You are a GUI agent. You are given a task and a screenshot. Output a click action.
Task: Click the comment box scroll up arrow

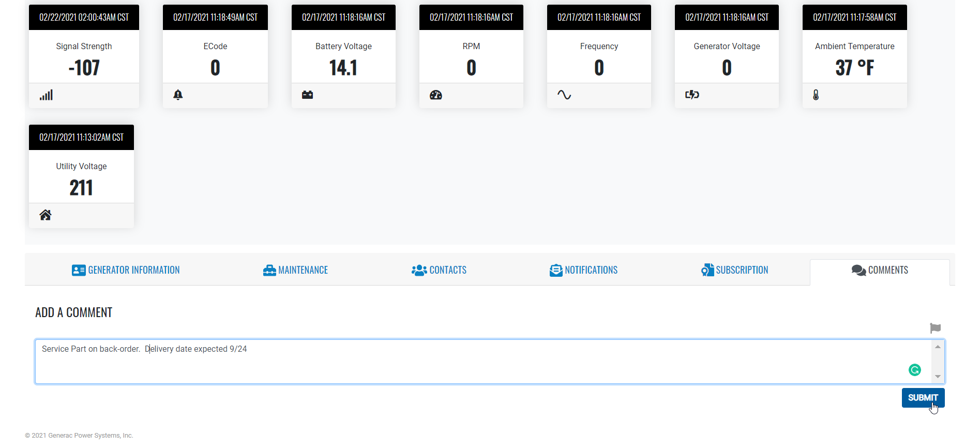pyautogui.click(x=938, y=347)
